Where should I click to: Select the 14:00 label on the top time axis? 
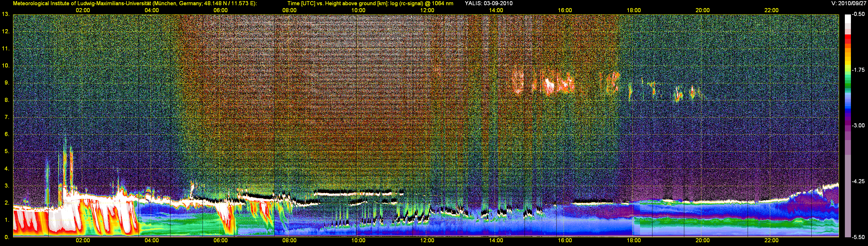click(496, 10)
